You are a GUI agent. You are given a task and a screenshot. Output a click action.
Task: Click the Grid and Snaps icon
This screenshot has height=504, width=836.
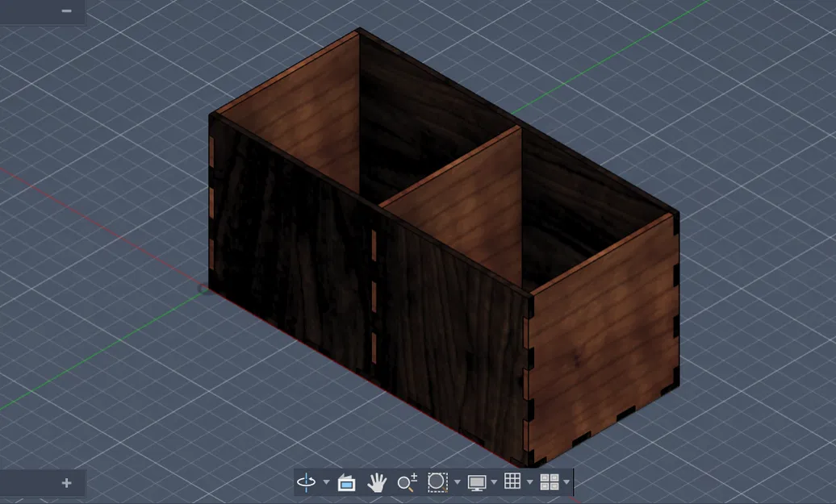click(512, 481)
